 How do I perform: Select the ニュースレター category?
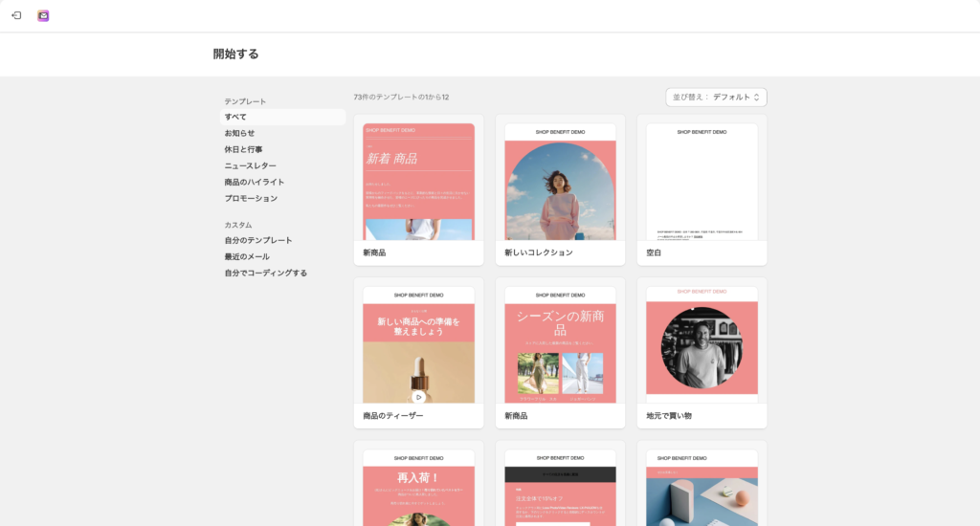(x=250, y=165)
